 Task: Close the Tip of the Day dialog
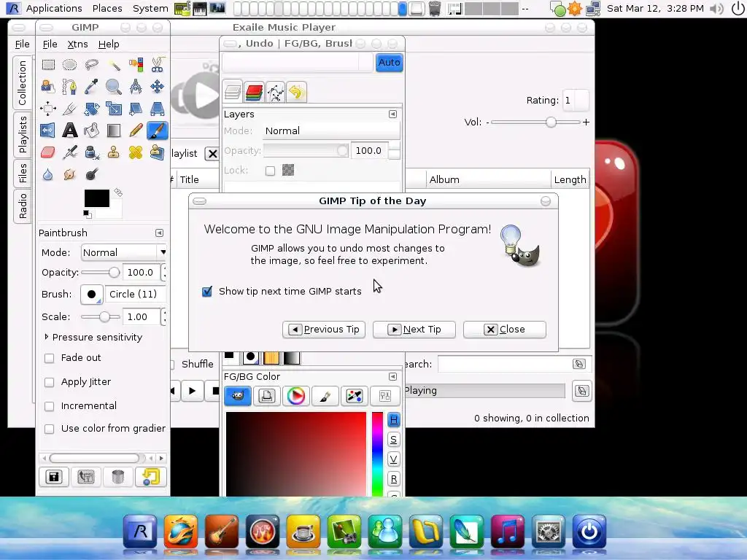tap(505, 330)
